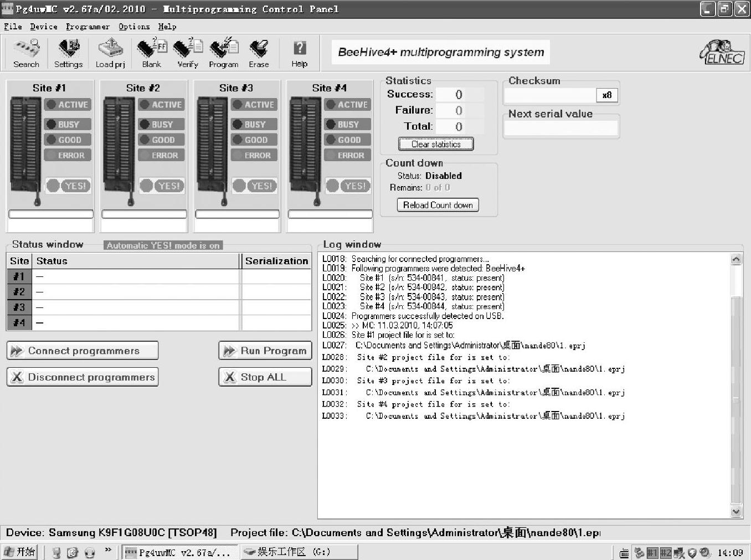The image size is (751, 560).
Task: Click log line L0020 Site #1 serial
Action: click(413, 278)
